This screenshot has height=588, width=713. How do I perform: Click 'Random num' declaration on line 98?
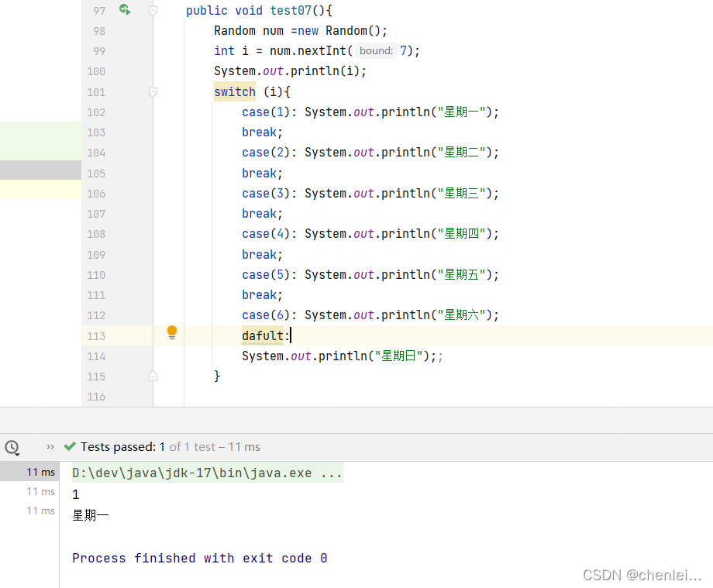tap(249, 30)
